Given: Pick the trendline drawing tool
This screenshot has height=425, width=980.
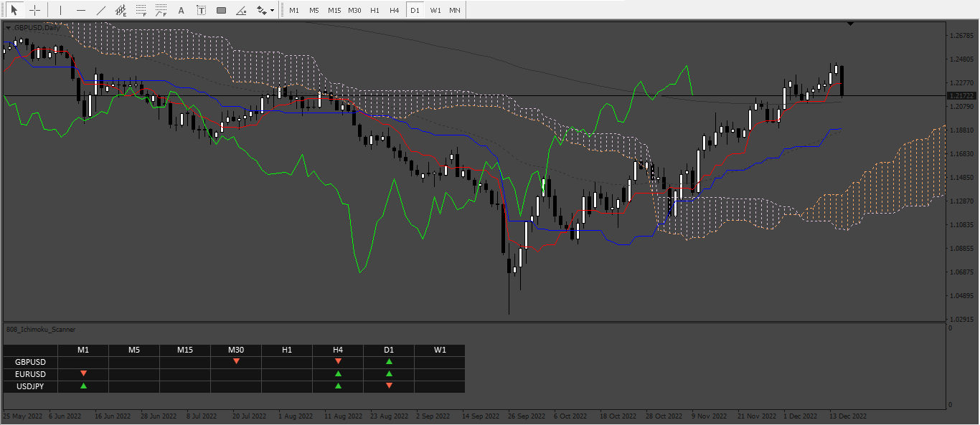Looking at the screenshot, I should (x=101, y=10).
